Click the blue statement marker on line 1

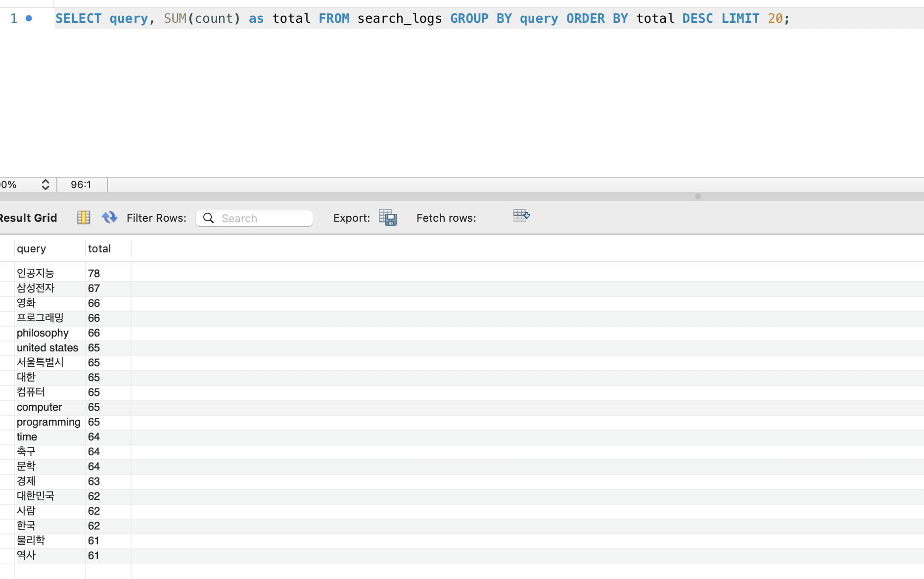[29, 18]
